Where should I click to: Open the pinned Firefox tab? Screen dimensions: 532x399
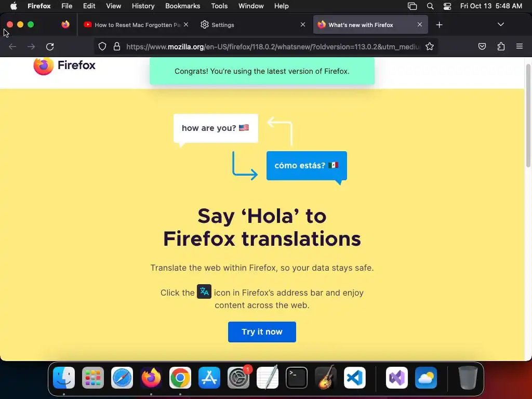click(65, 24)
